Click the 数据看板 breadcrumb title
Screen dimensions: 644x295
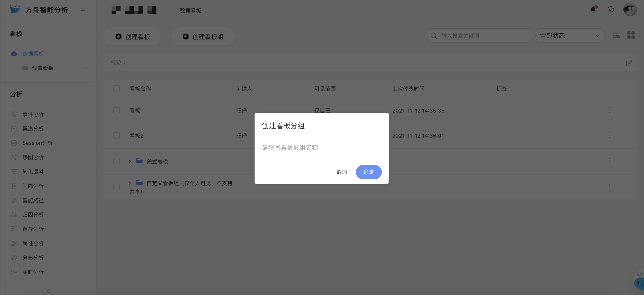point(190,11)
